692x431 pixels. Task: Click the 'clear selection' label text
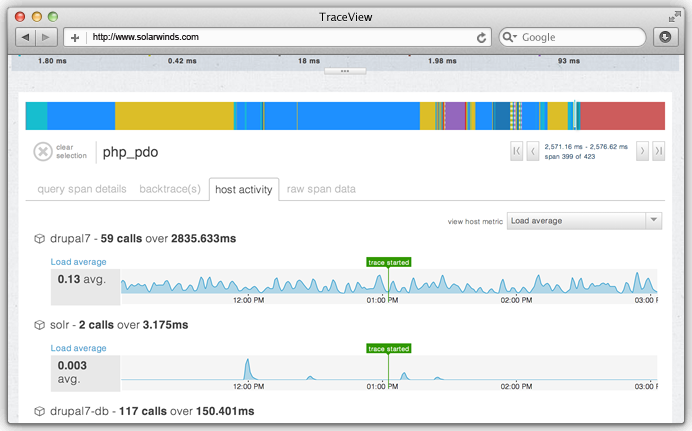pos(71,151)
